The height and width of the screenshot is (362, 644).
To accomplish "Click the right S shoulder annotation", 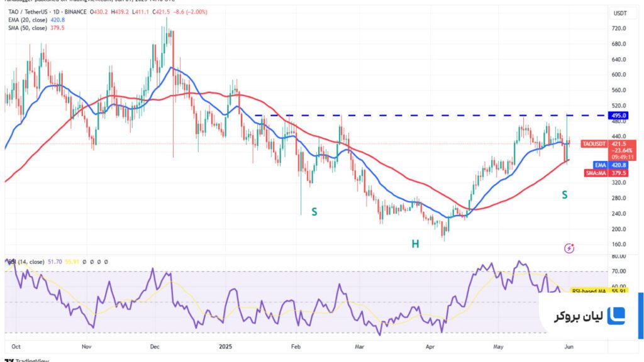I will (x=565, y=195).
